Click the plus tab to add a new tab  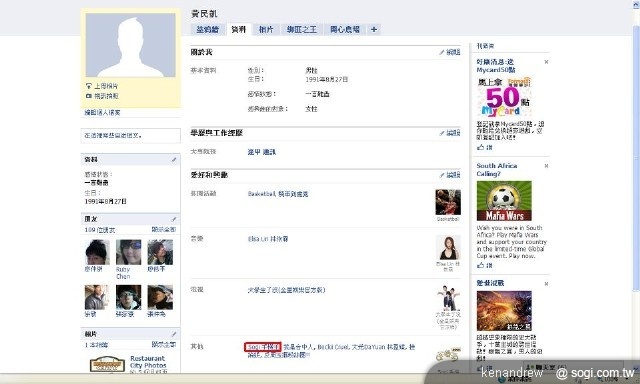point(373,29)
